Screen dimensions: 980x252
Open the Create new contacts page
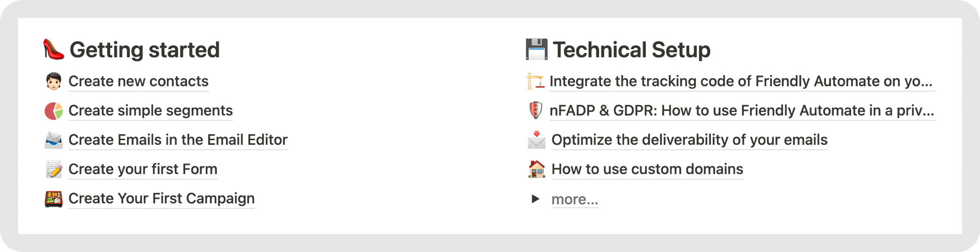coord(138,81)
